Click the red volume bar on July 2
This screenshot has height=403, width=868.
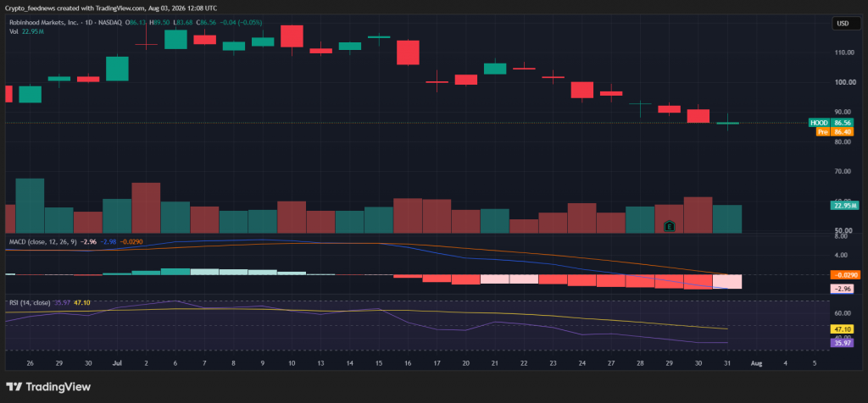tap(146, 207)
